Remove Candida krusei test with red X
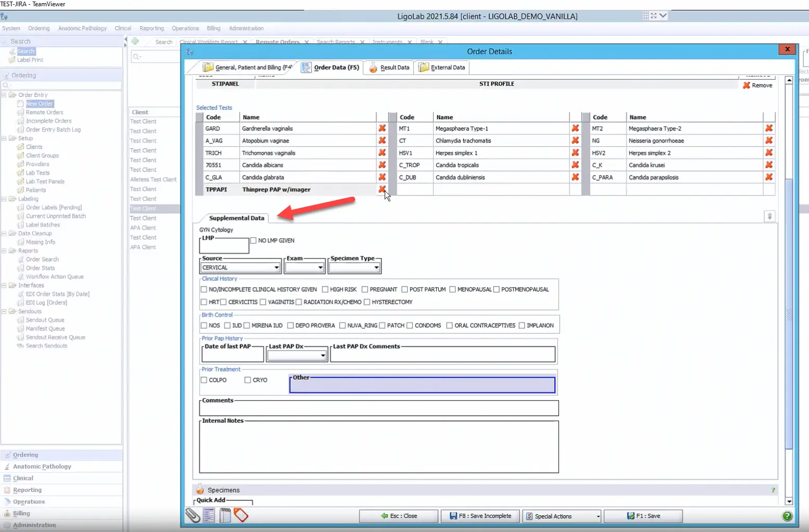Viewport: 809px width, 532px height. (769, 165)
